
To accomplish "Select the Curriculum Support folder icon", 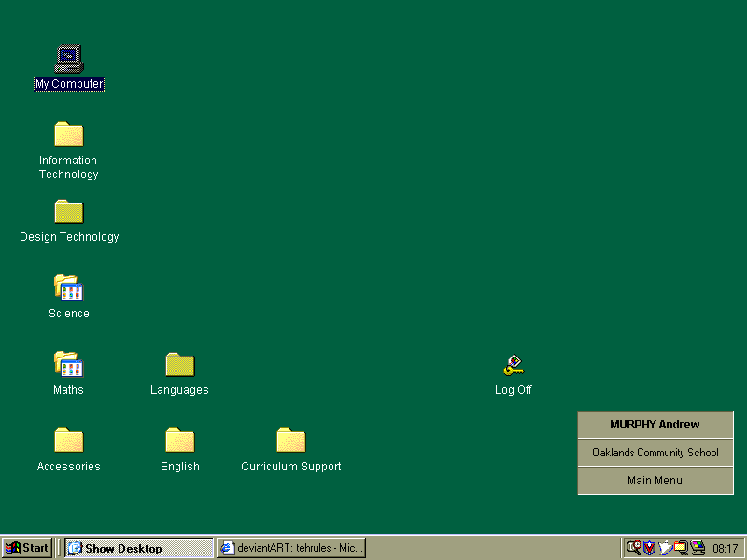I will click(x=291, y=440).
